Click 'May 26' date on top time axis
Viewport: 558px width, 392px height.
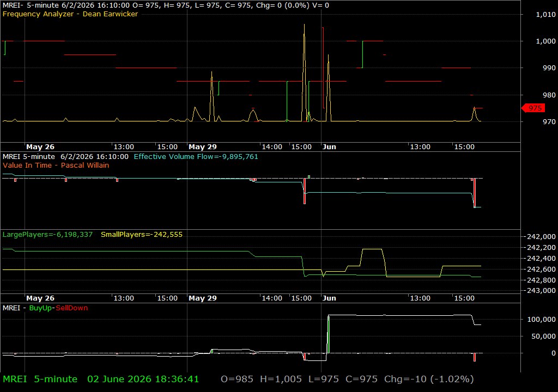coord(40,146)
